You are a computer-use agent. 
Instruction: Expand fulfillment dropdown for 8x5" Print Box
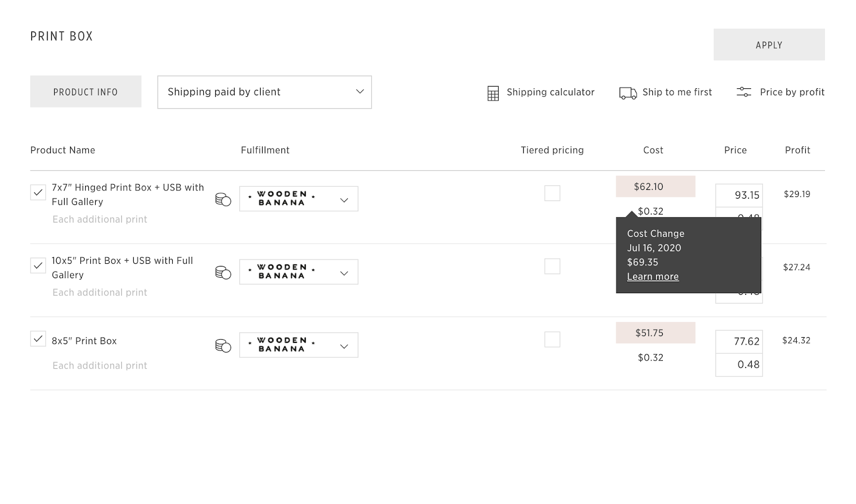299,345
